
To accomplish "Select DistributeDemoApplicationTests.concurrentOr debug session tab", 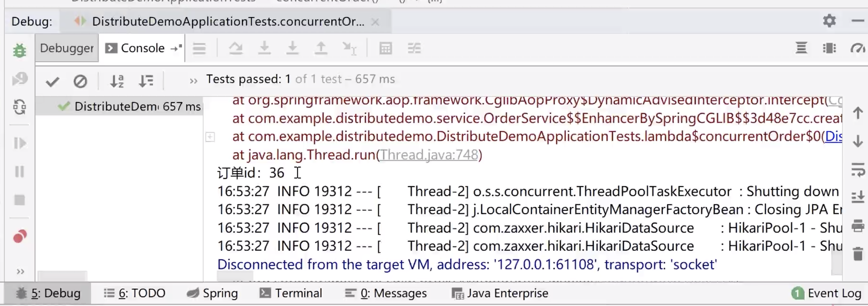I will click(x=226, y=21).
